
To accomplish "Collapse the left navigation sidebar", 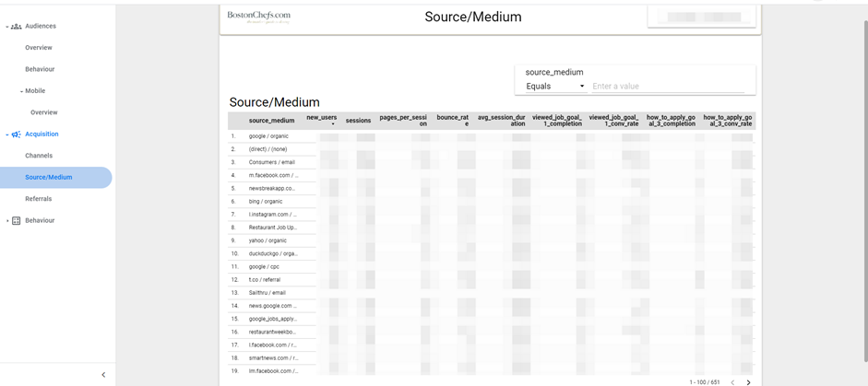I will (x=103, y=375).
